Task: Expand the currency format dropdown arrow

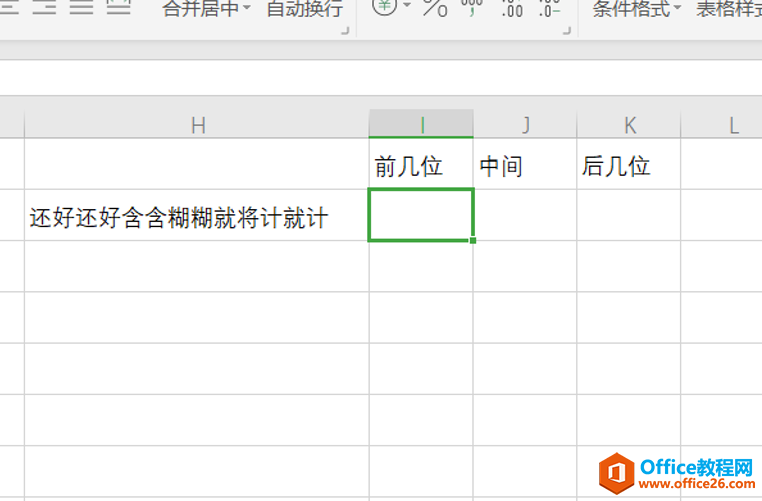Action: pos(407,6)
